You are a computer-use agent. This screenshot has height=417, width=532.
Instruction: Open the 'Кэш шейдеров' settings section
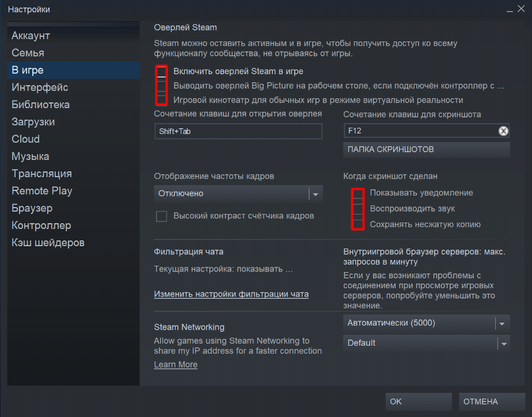coord(73,243)
